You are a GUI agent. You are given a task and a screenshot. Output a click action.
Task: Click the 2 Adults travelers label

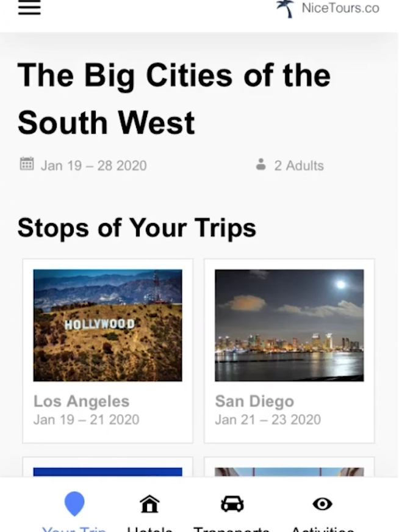coord(298,166)
